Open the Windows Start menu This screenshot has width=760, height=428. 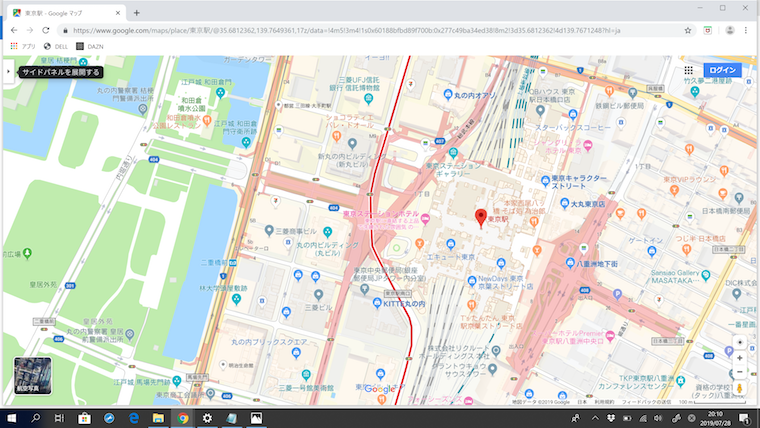point(11,418)
